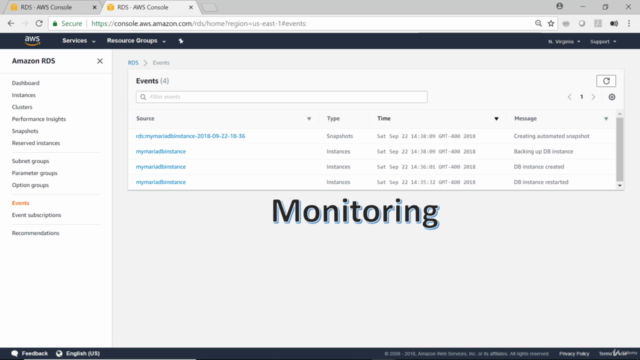This screenshot has width=640, height=360.
Task: Close the second RDS - AWS Console tab
Action: [x=191, y=7]
